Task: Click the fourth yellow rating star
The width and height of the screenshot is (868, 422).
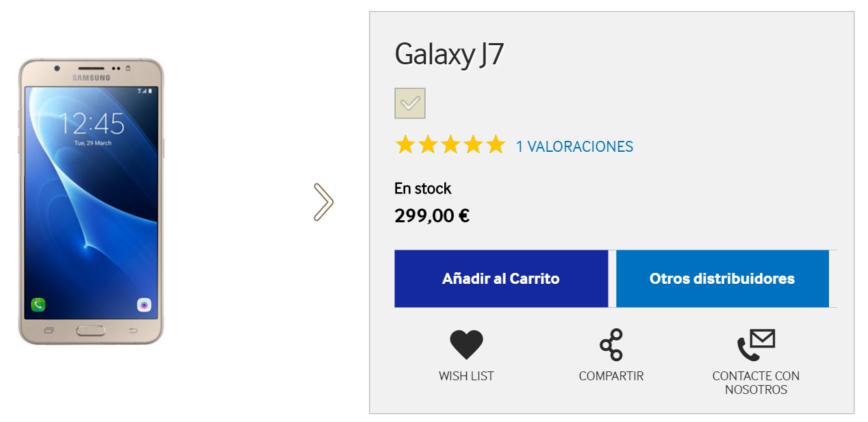Action: tap(473, 145)
